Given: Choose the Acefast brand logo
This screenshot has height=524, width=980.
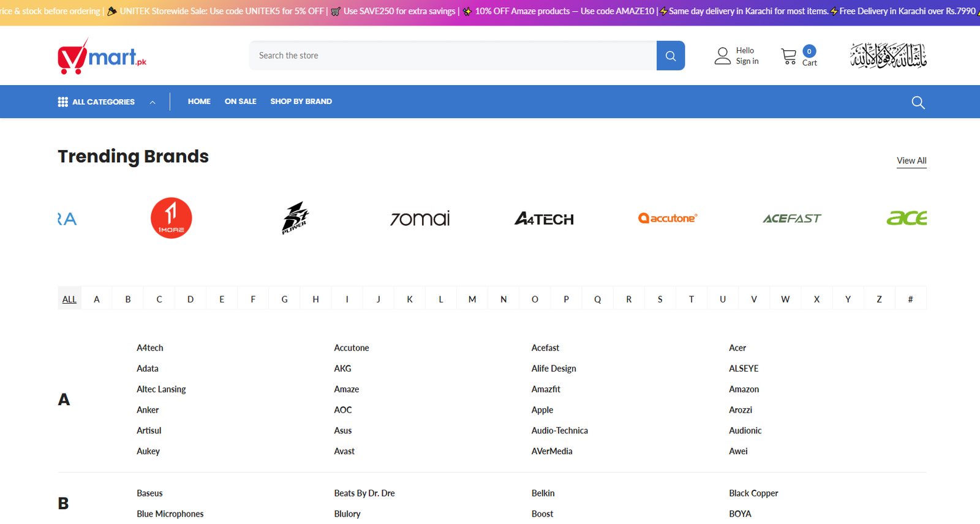Looking at the screenshot, I should point(791,219).
